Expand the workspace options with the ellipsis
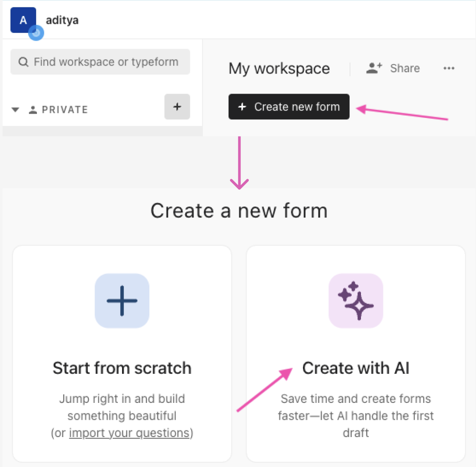Image resolution: width=476 pixels, height=467 pixels. click(x=449, y=68)
